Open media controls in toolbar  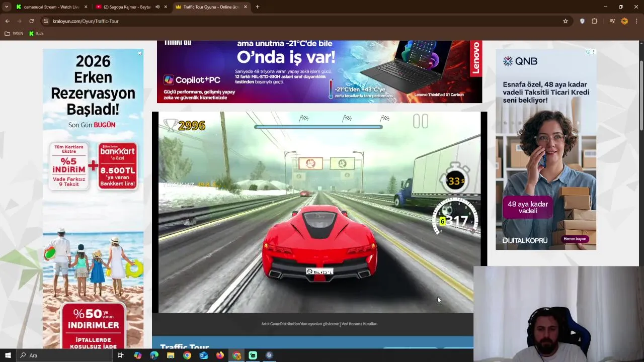(x=612, y=21)
